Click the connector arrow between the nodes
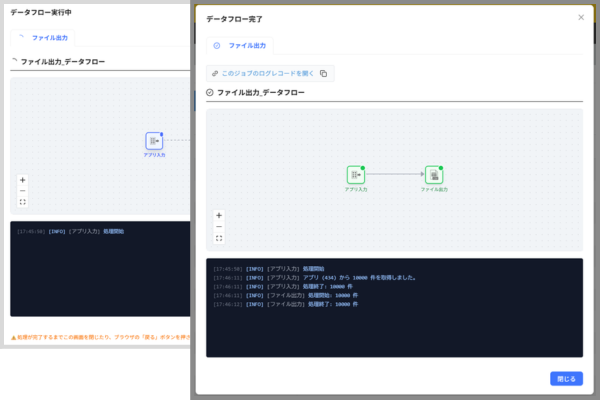 [x=395, y=174]
